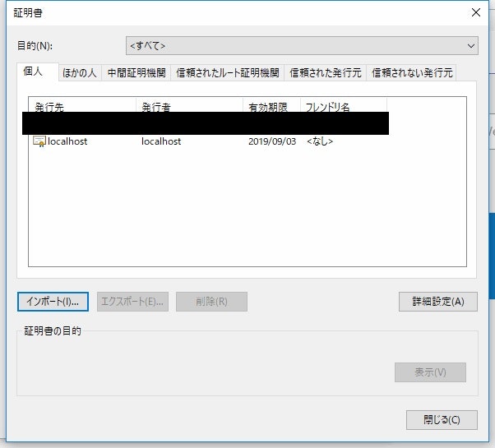The image size is (495, 448).
Task: Click the インポート(I)... button
Action: (53, 302)
